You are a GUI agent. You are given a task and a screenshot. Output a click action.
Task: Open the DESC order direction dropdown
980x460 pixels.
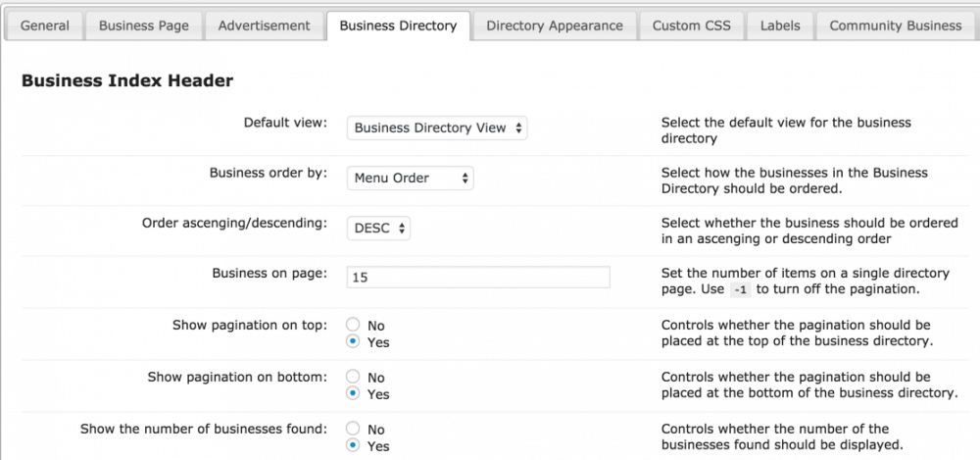point(378,229)
